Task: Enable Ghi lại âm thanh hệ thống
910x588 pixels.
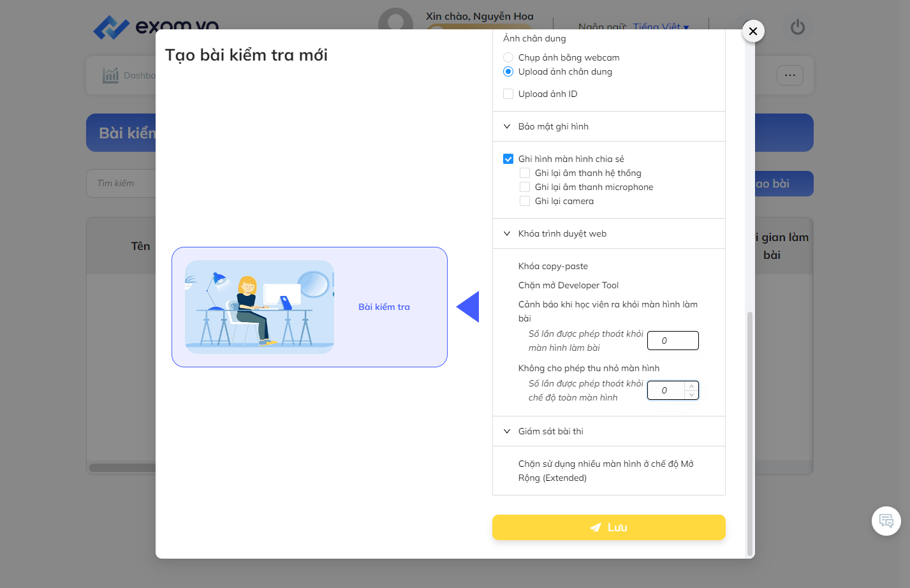Action: click(525, 173)
